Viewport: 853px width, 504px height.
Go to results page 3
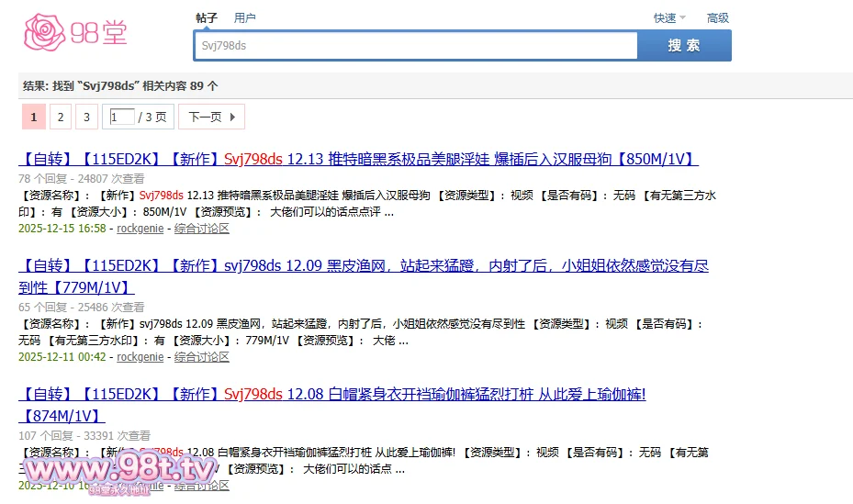point(86,118)
